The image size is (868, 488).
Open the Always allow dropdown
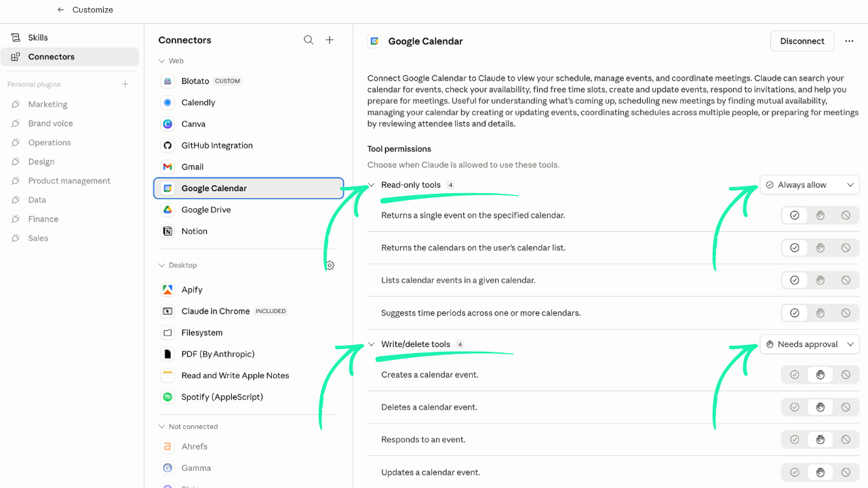tap(809, 185)
